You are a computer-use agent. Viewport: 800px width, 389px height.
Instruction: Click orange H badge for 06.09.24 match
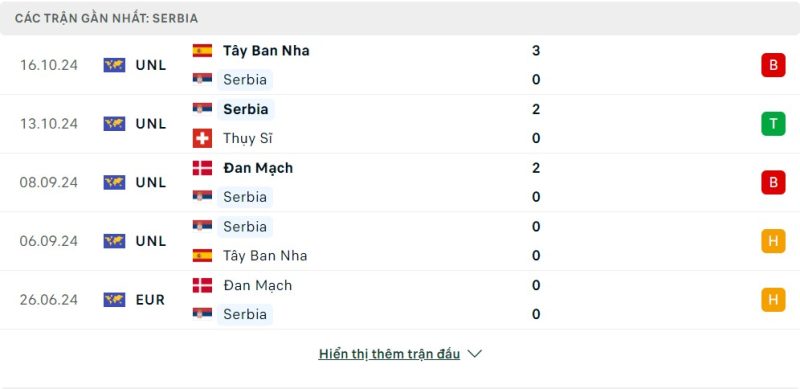[x=773, y=241]
